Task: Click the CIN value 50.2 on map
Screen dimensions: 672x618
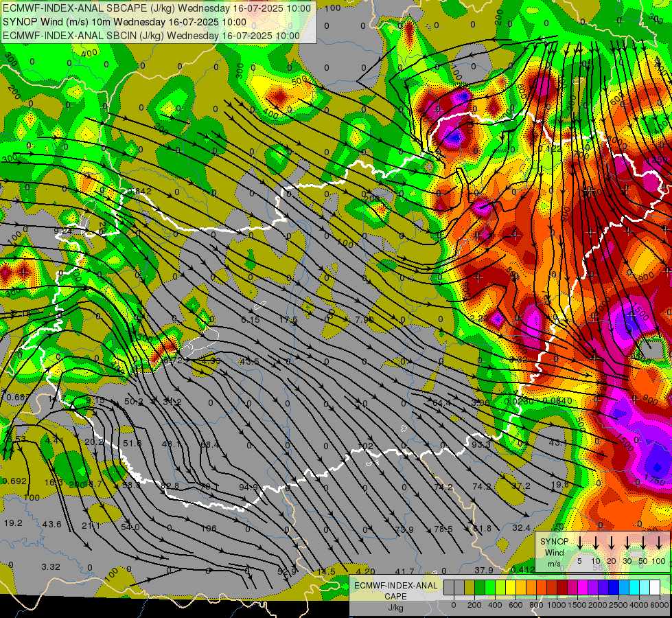Action: click(134, 402)
